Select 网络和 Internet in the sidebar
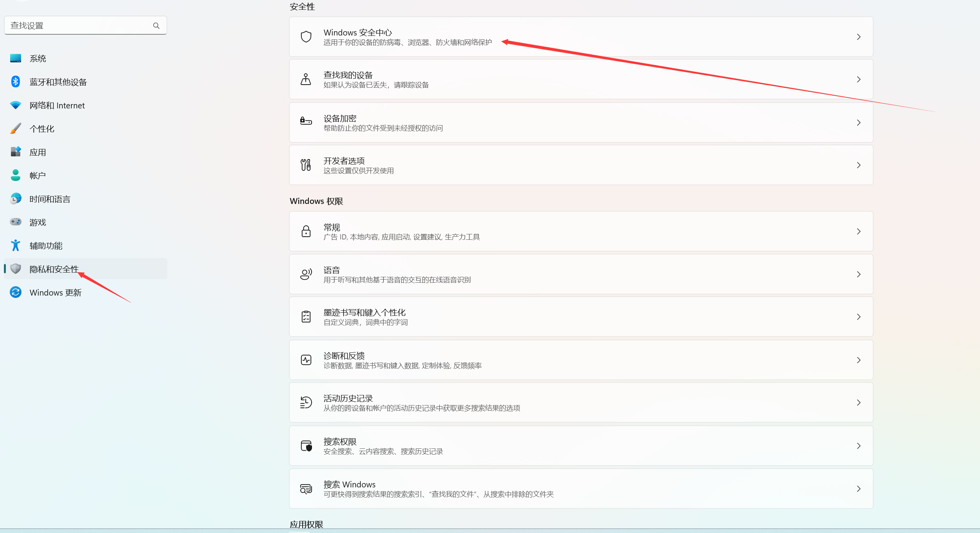 coord(85,105)
